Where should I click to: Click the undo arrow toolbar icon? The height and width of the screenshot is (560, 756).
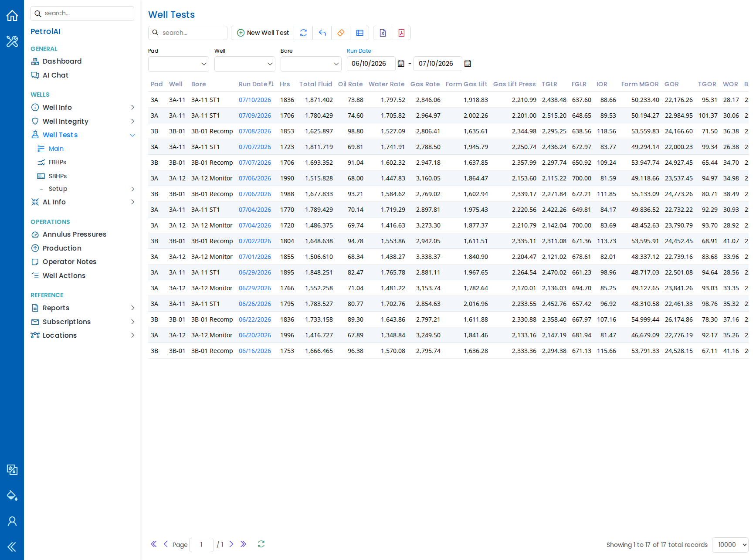pyautogui.click(x=322, y=33)
